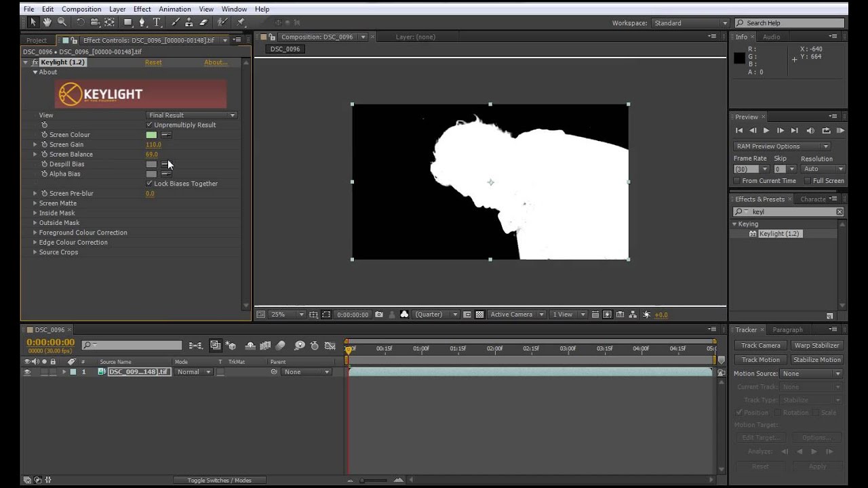Open the File menu
Viewport: 868px width, 488px height.
coord(28,9)
